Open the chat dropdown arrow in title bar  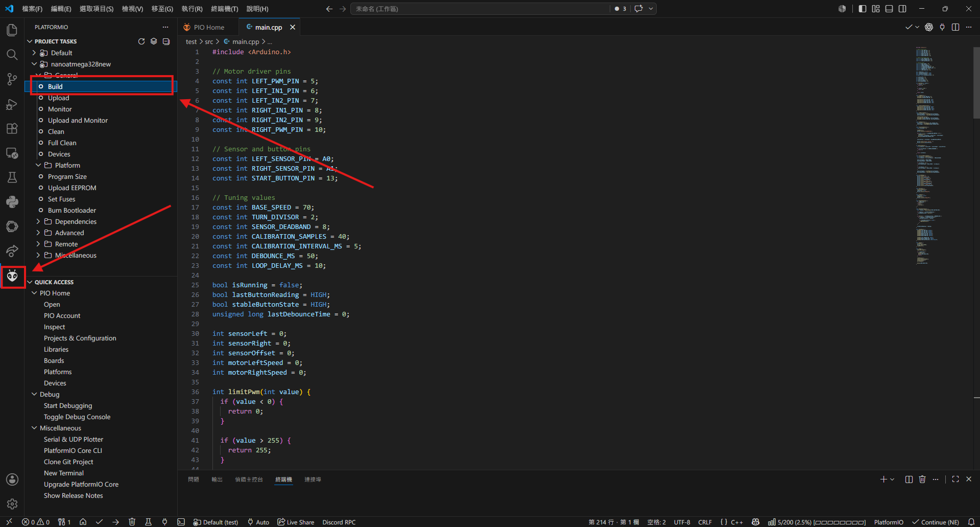point(651,9)
